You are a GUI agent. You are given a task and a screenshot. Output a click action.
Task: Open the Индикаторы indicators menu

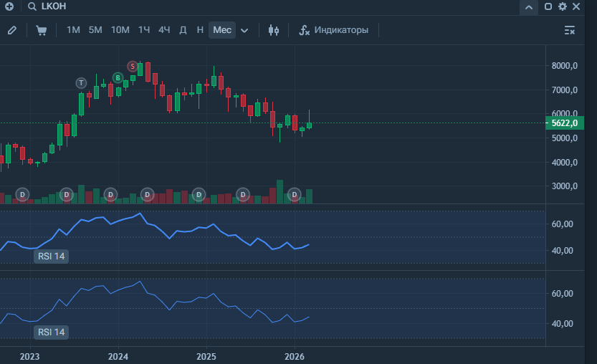(334, 30)
